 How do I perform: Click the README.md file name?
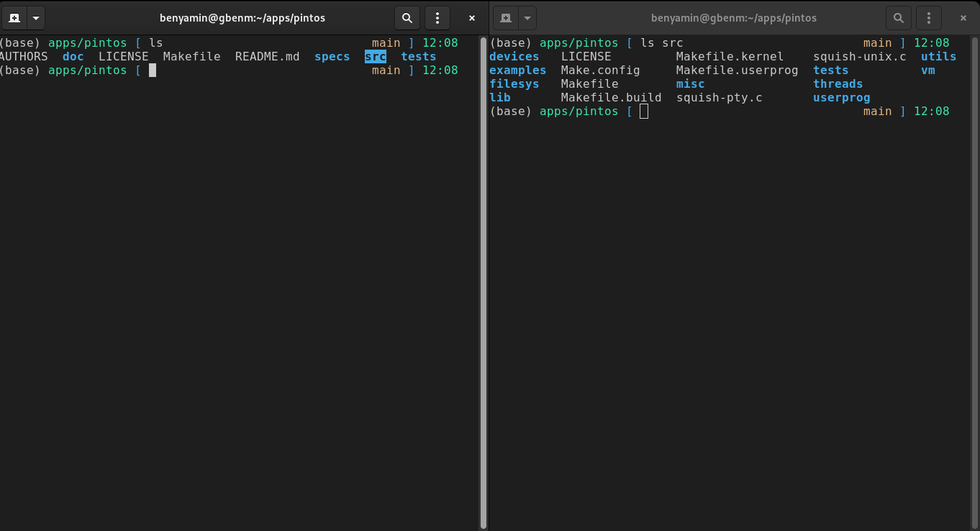tap(268, 56)
